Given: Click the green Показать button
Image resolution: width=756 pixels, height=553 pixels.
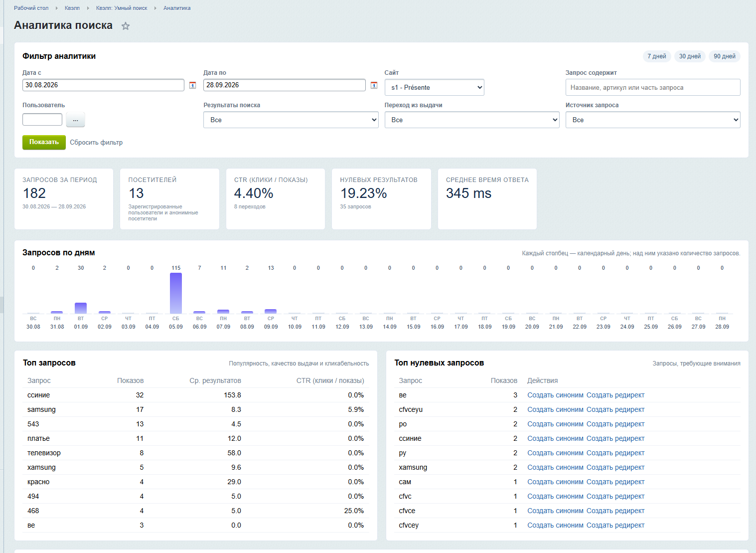Looking at the screenshot, I should point(44,142).
